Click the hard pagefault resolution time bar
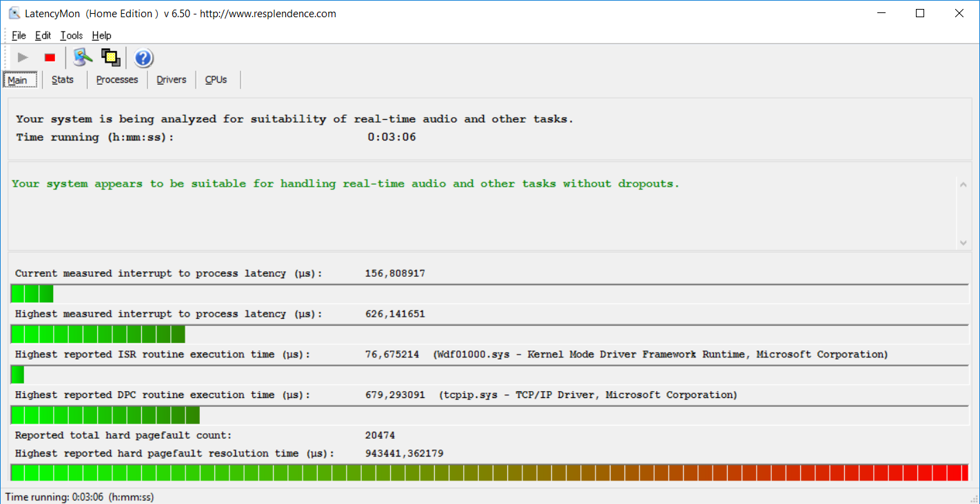 click(490, 472)
